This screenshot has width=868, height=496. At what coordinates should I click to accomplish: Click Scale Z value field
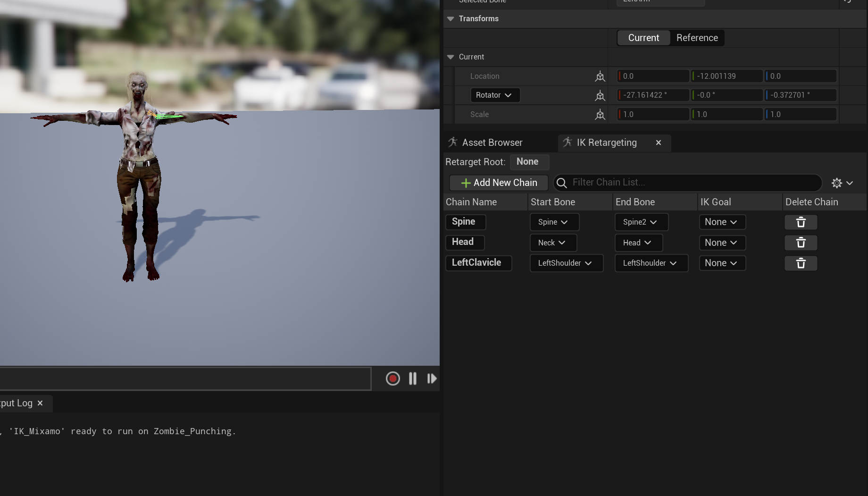click(801, 114)
